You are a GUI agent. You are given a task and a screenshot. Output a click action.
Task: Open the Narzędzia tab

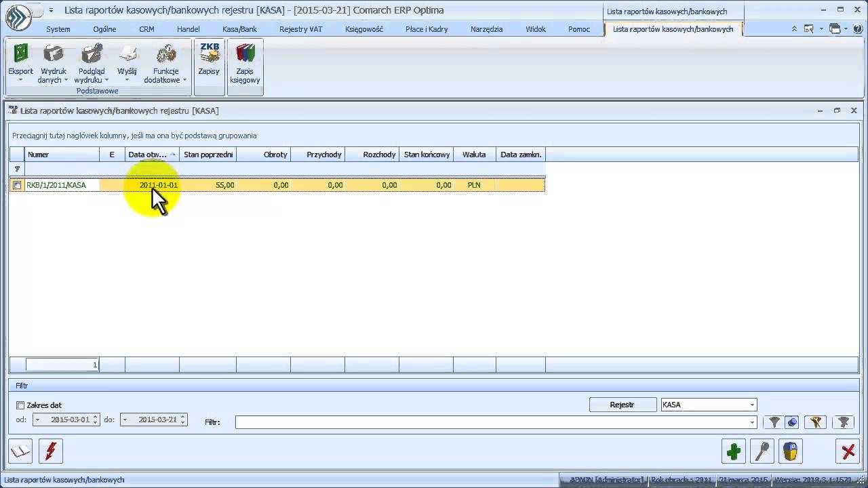[486, 29]
